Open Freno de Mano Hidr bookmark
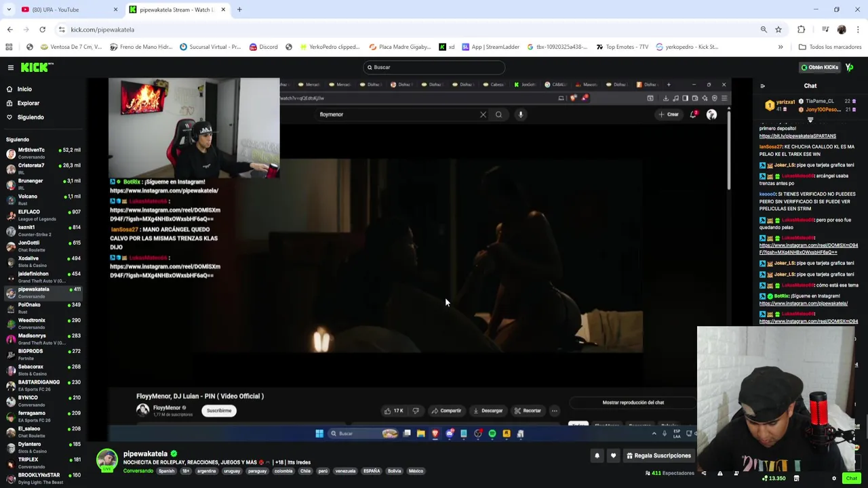Screen dimensions: 868x488 pyautogui.click(x=141, y=47)
